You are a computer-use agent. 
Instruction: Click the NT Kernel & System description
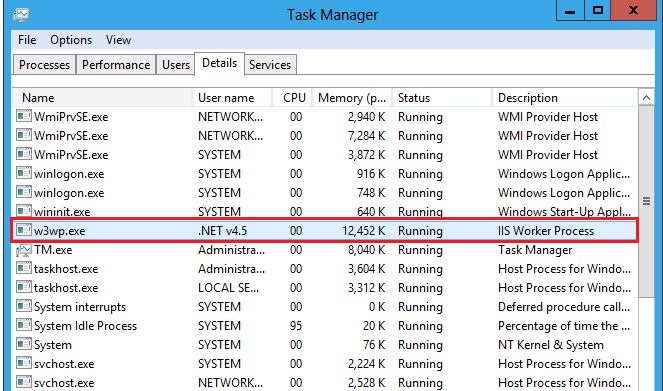click(x=551, y=345)
